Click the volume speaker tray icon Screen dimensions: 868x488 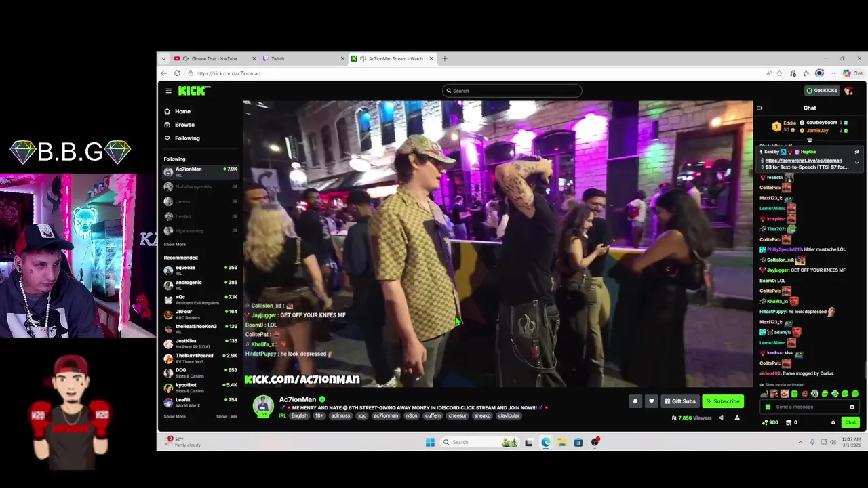833,442
